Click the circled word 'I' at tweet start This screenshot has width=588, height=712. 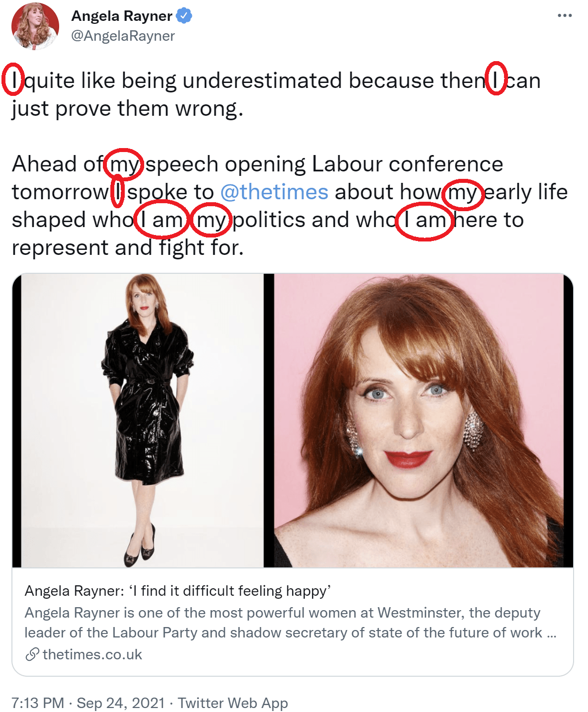[x=13, y=80]
